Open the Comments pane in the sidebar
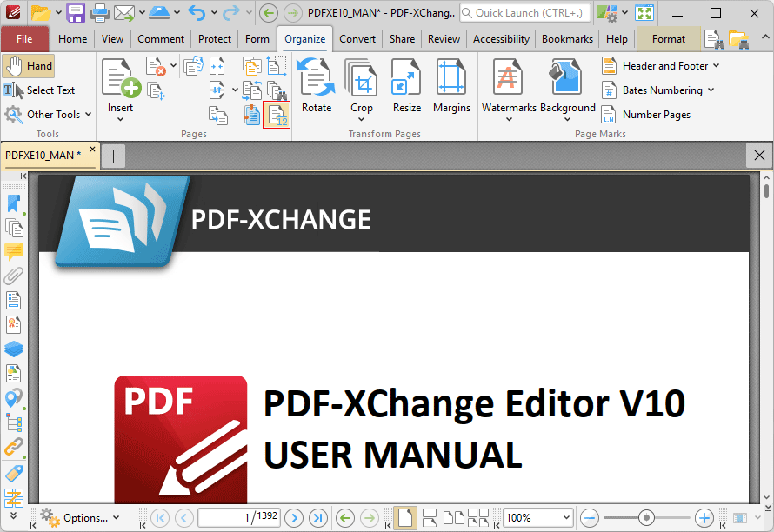The width and height of the screenshot is (774, 532). [14, 252]
